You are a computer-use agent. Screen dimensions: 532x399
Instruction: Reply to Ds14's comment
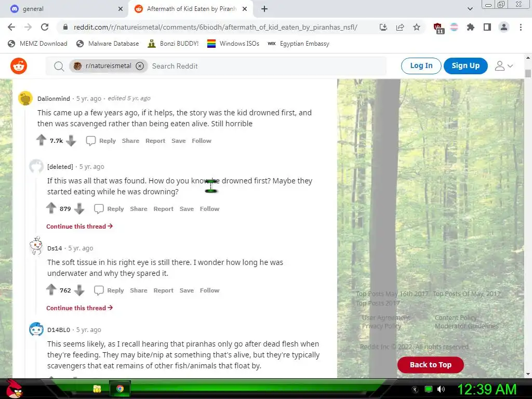tap(109, 290)
